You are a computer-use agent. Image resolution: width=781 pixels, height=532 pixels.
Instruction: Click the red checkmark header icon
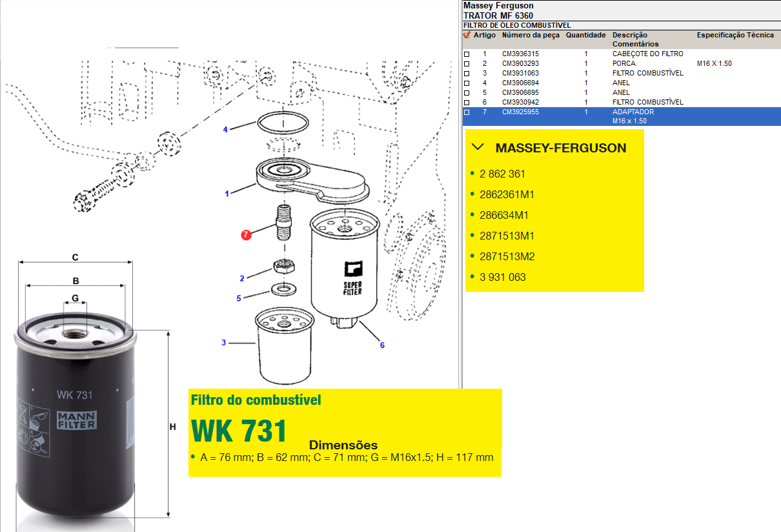click(x=467, y=35)
